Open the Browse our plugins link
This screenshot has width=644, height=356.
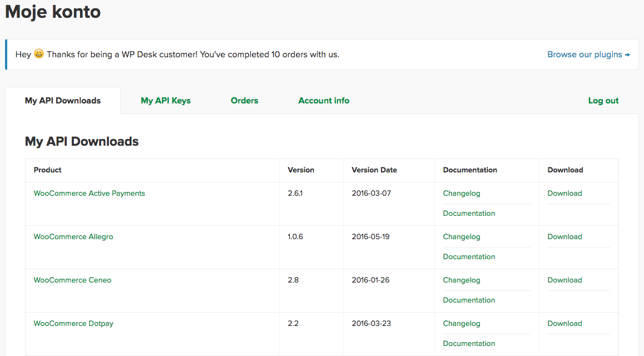click(x=588, y=55)
